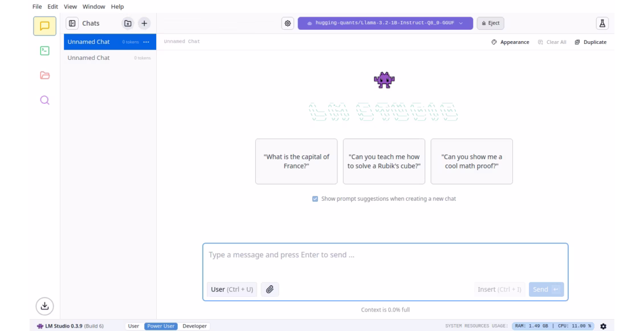The width and height of the screenshot is (644, 331).
Task: Select the second Unnamed Chat entry
Action: point(110,58)
